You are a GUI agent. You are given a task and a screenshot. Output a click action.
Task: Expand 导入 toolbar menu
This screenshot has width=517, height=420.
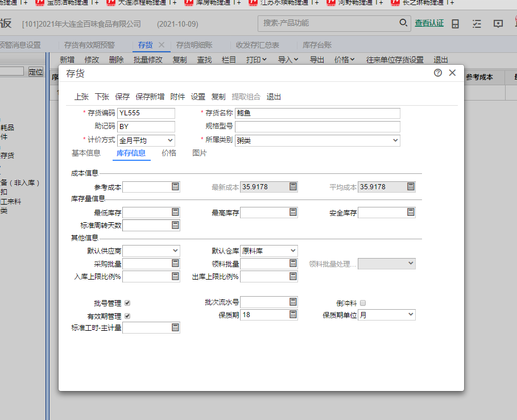coord(288,60)
